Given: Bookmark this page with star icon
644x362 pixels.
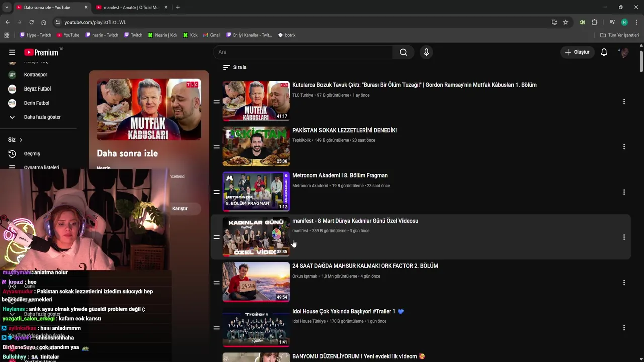Looking at the screenshot, I should pyautogui.click(x=566, y=22).
